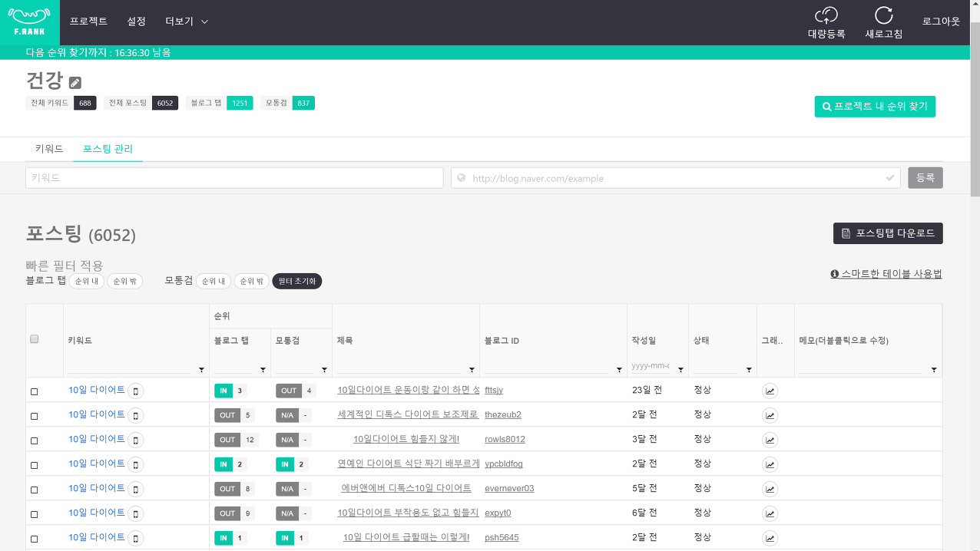Open the mobile icon in the evernever03 row
This screenshot has height=551, width=980.
point(136,490)
